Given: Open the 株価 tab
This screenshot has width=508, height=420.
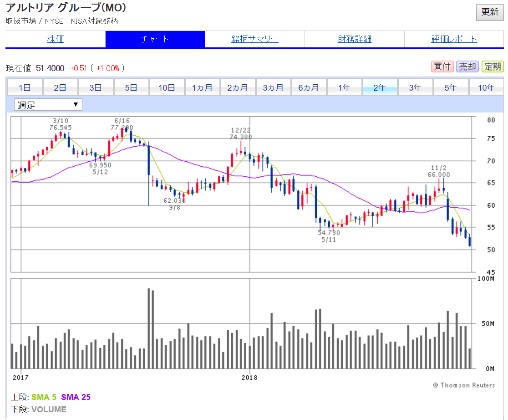Looking at the screenshot, I should click(56, 39).
